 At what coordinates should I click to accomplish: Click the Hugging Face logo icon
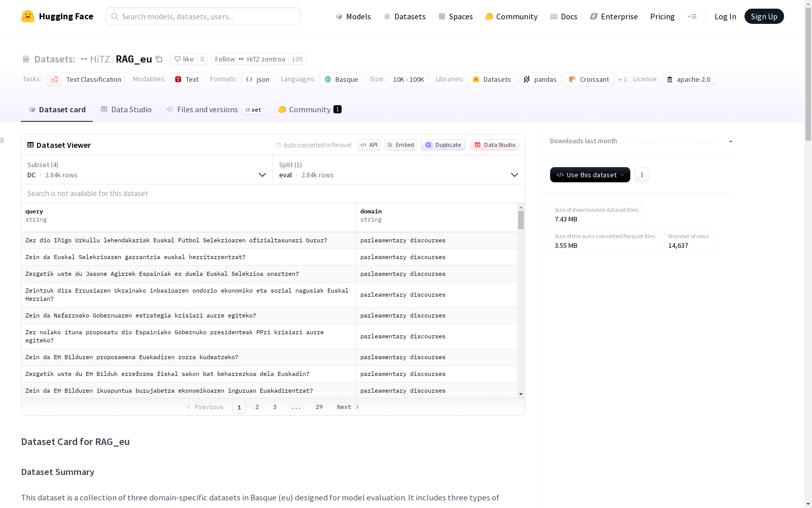click(28, 16)
